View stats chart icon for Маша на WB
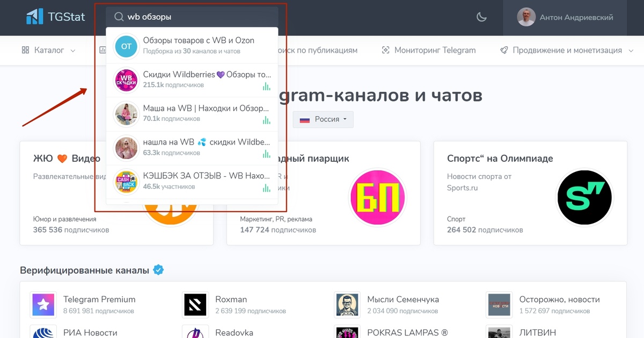The width and height of the screenshot is (644, 338). [266, 120]
